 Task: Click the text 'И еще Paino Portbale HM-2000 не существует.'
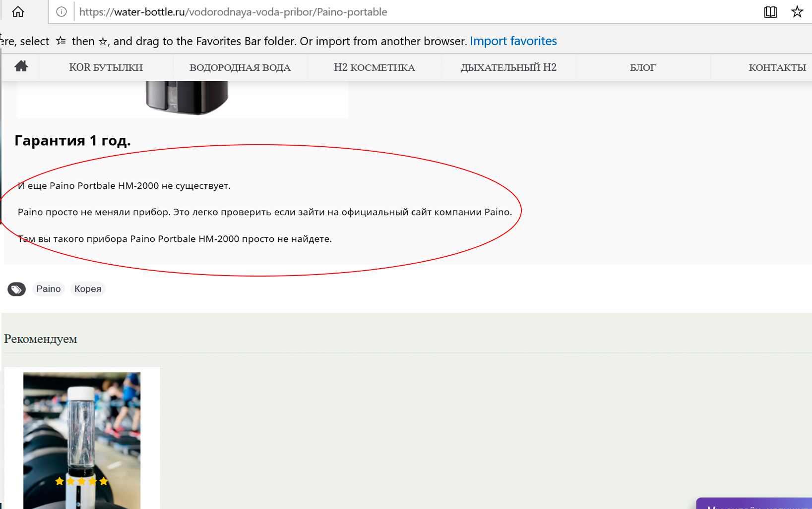(124, 186)
